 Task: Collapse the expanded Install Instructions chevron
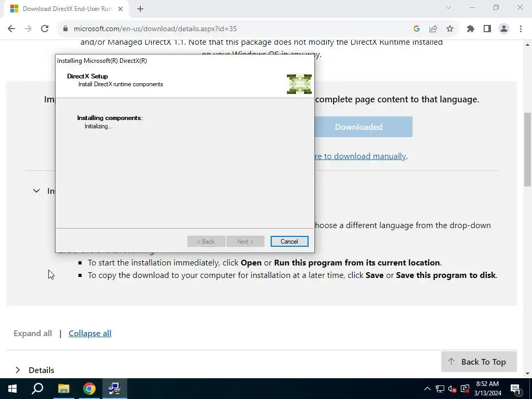click(36, 191)
